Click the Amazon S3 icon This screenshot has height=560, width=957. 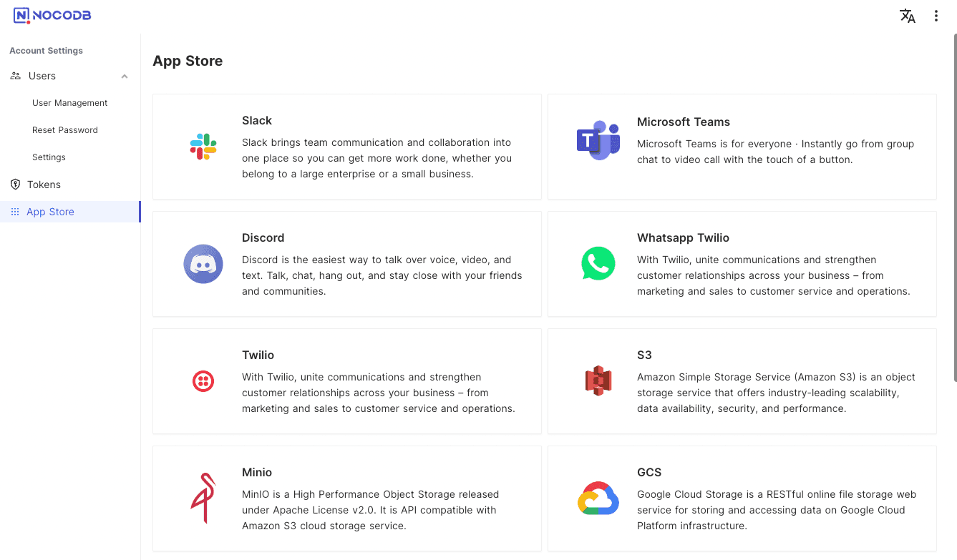tap(598, 381)
